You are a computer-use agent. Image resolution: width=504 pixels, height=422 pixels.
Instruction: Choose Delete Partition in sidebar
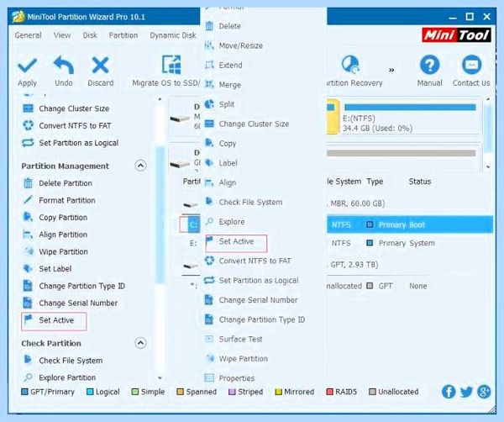click(x=57, y=183)
